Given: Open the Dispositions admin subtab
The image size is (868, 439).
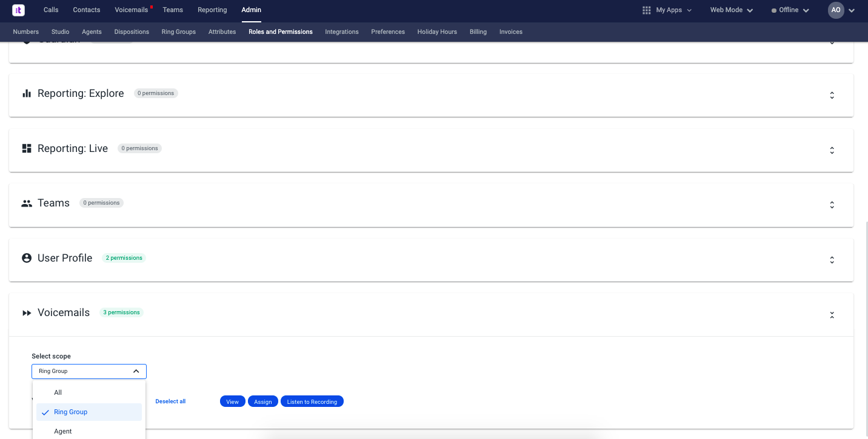Looking at the screenshot, I should 132,31.
